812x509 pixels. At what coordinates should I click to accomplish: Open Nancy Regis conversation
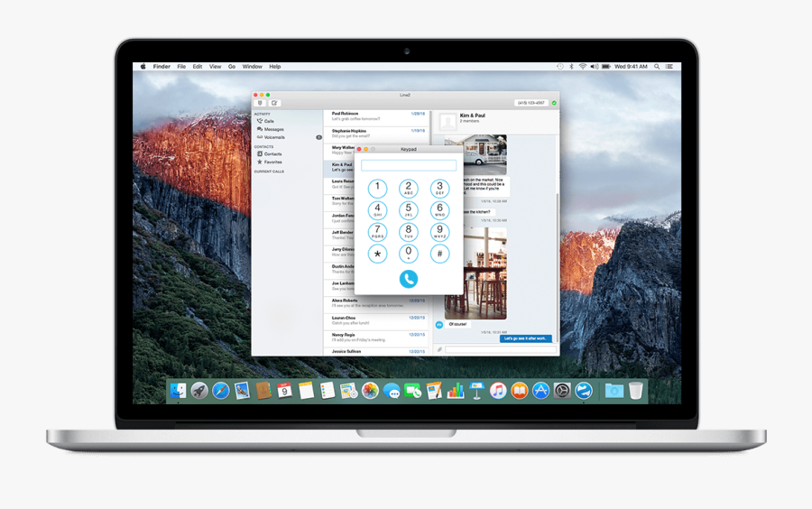(376, 338)
